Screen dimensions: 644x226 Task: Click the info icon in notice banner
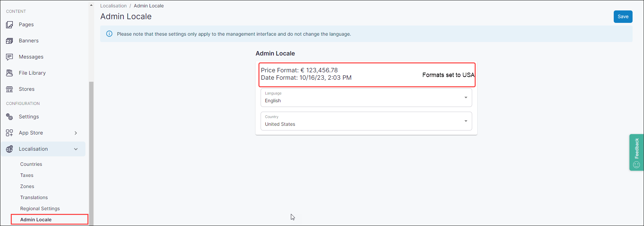109,34
